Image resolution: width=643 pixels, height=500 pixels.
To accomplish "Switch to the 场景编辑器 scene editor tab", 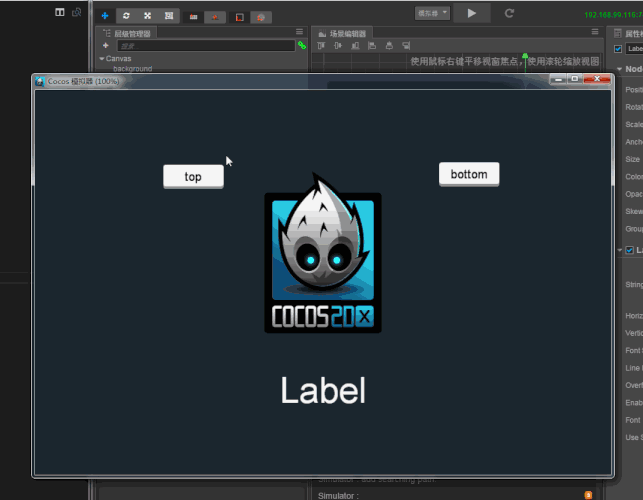I will 342,34.
